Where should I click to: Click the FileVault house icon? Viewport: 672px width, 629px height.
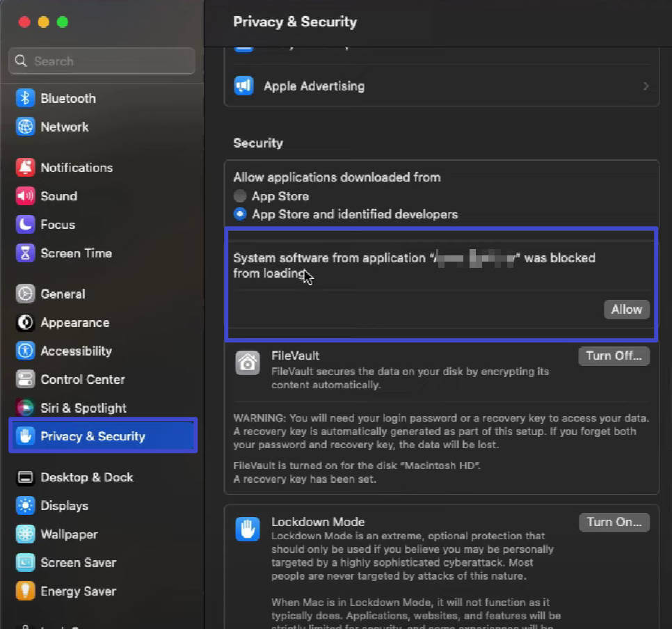[x=247, y=363]
